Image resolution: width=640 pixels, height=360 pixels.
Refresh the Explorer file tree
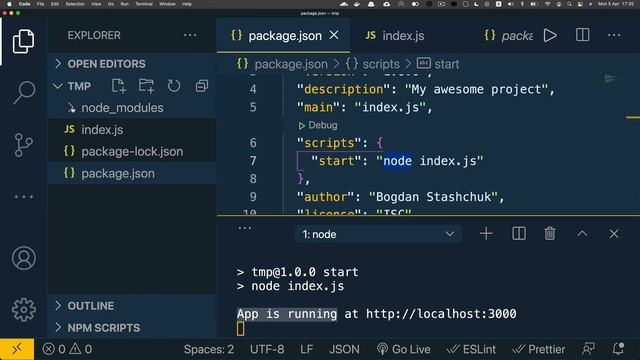tap(174, 86)
